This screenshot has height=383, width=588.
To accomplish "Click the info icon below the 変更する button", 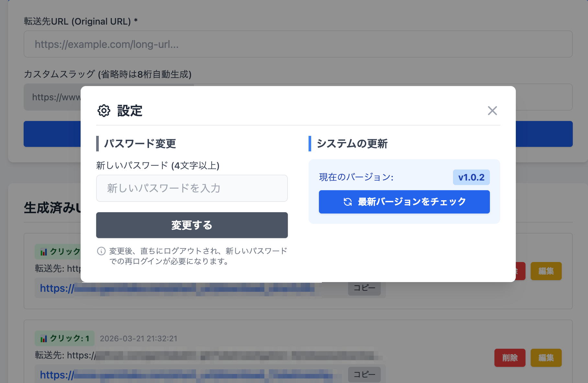I will tap(101, 251).
